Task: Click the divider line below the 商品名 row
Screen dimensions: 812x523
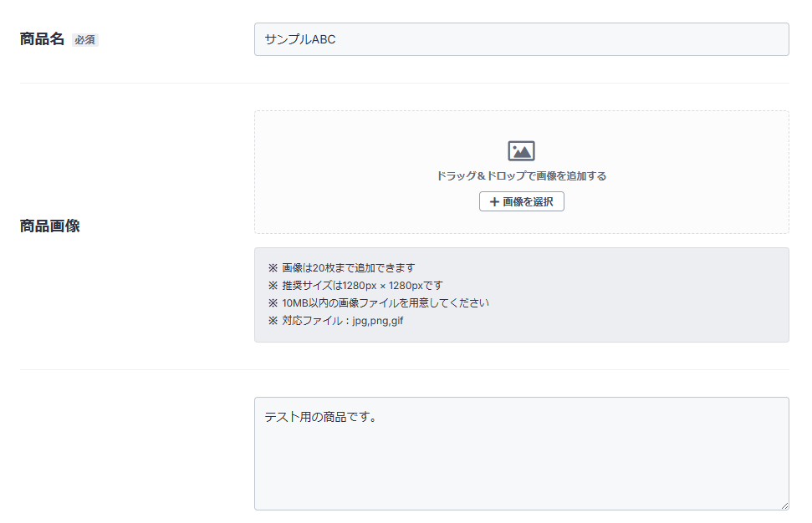Action: pos(404,84)
